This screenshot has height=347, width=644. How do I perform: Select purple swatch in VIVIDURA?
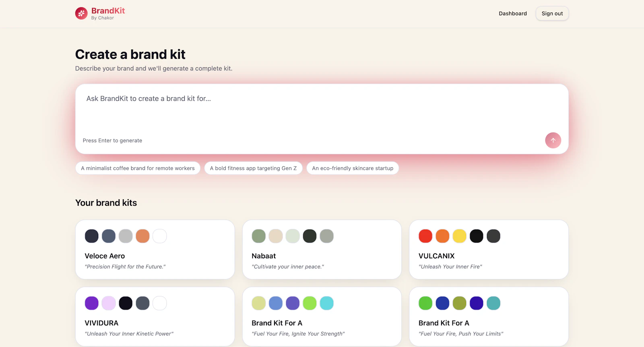92,303
